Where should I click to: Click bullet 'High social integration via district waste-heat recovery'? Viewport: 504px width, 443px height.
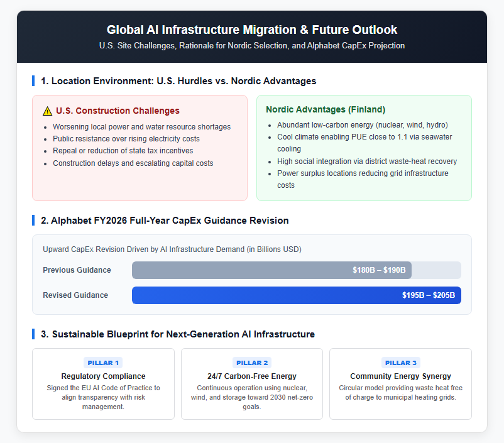coord(367,161)
